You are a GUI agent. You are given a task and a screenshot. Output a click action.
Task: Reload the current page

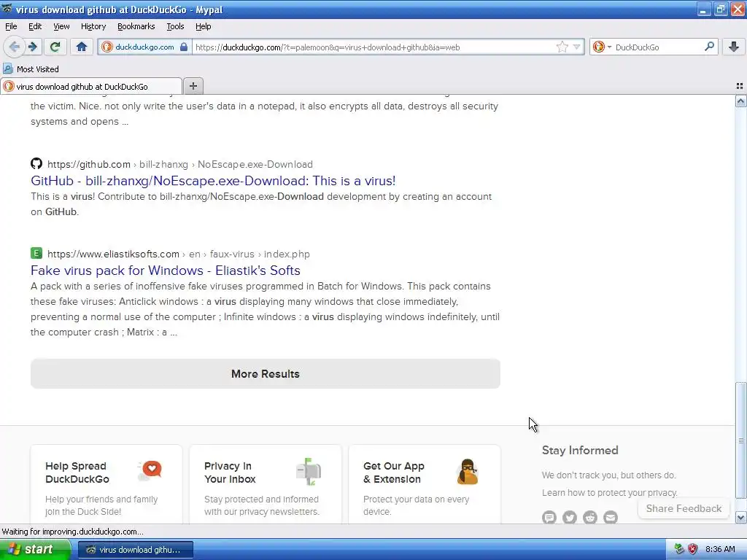coord(55,47)
